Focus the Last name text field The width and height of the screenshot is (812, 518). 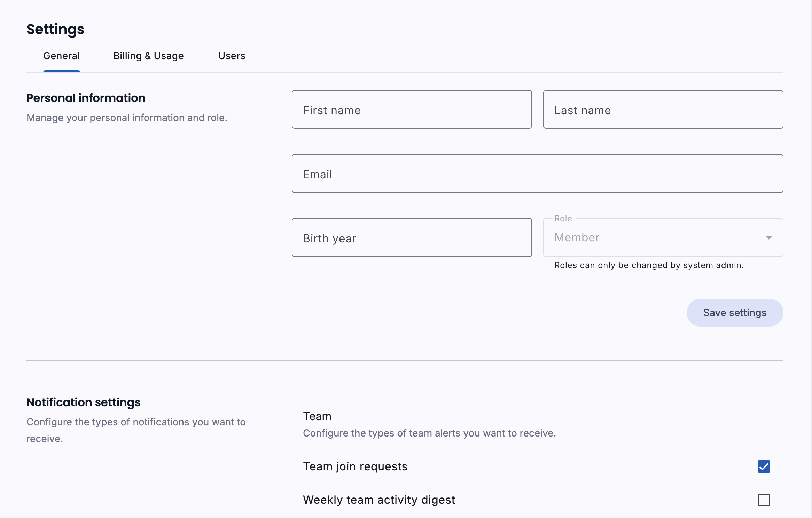pos(663,110)
